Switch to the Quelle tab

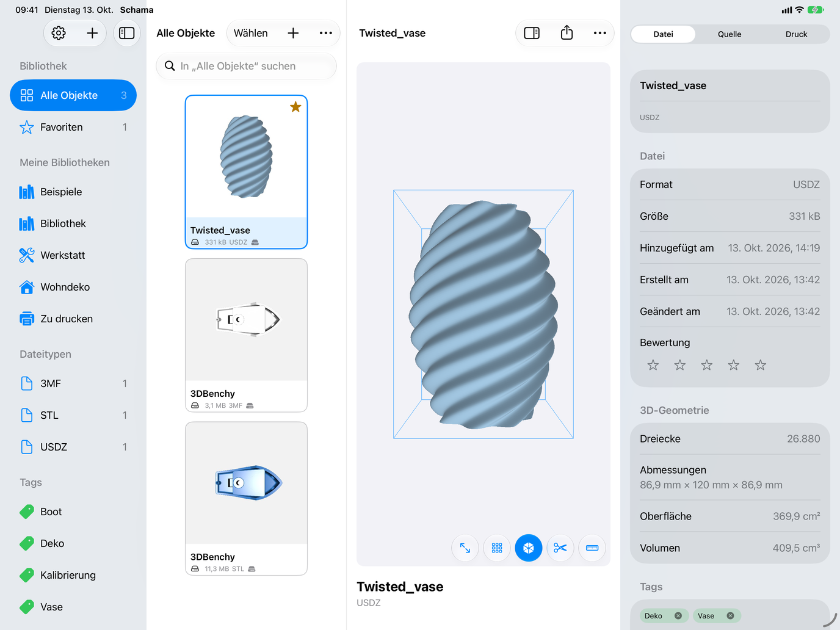coord(730,34)
